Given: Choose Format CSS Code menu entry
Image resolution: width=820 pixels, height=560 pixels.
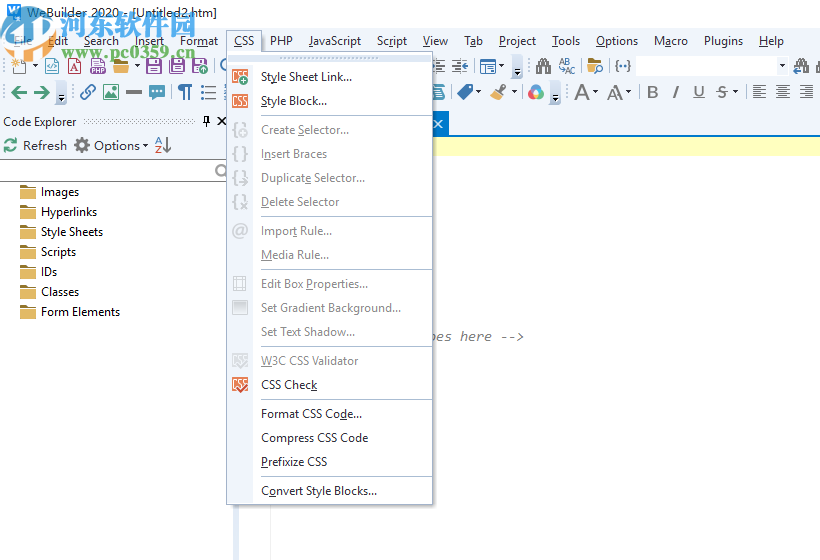Looking at the screenshot, I should [x=311, y=414].
